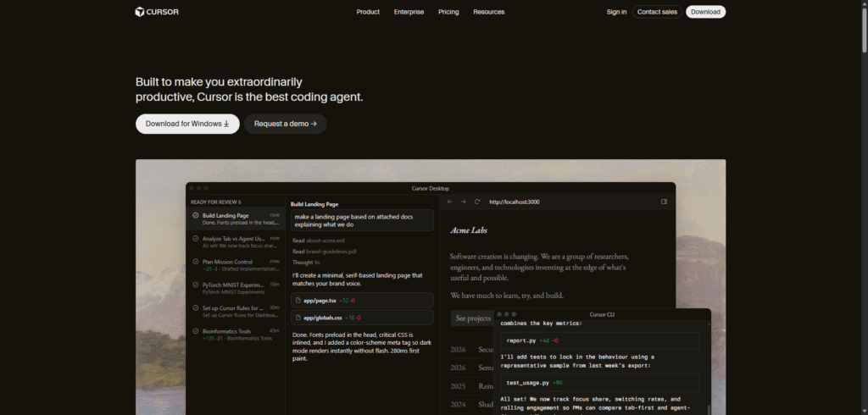Select the Analyze Tab vs Agent task
The height and width of the screenshot is (415, 868).
(236, 242)
